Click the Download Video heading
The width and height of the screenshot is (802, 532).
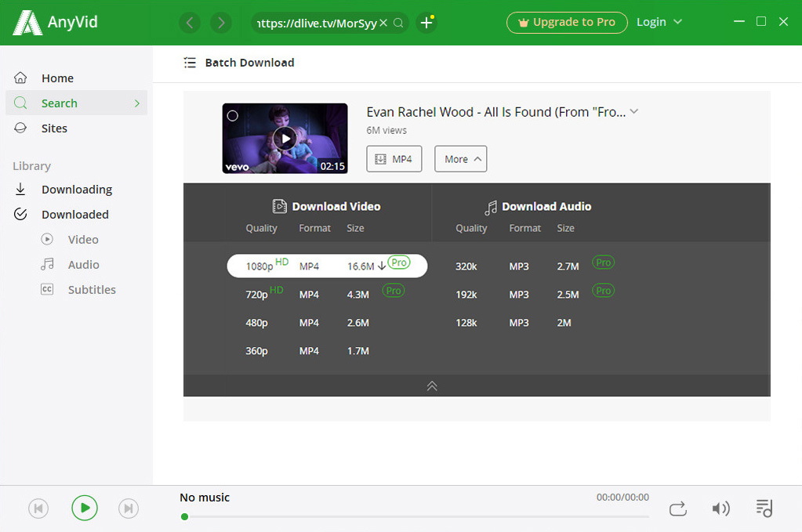tap(336, 207)
